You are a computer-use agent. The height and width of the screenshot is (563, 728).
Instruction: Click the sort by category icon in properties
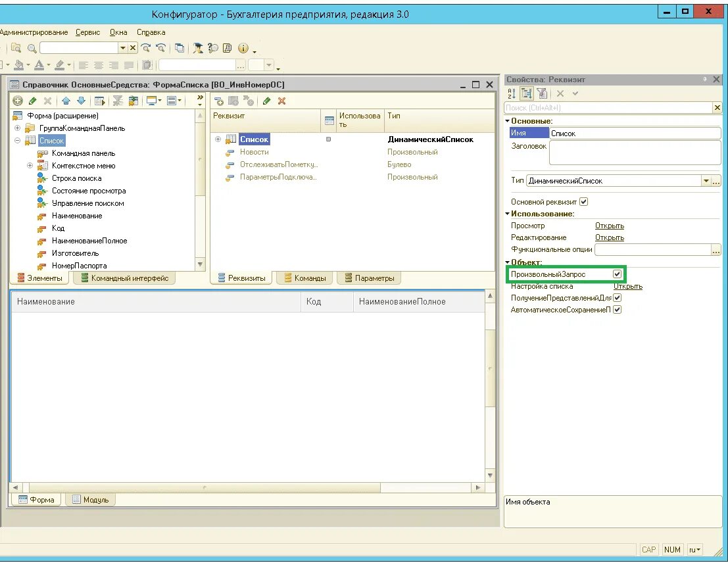click(527, 93)
